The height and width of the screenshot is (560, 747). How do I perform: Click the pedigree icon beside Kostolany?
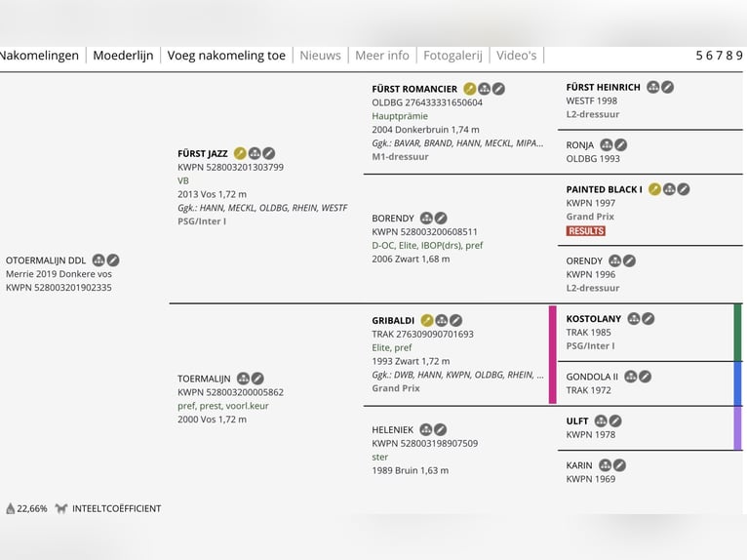point(634,319)
